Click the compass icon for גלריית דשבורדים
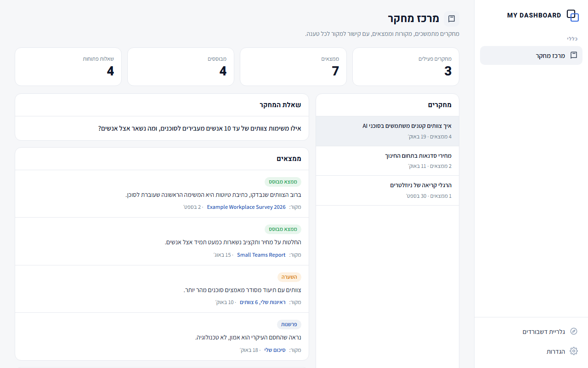Image resolution: width=588 pixels, height=368 pixels. pyautogui.click(x=574, y=331)
